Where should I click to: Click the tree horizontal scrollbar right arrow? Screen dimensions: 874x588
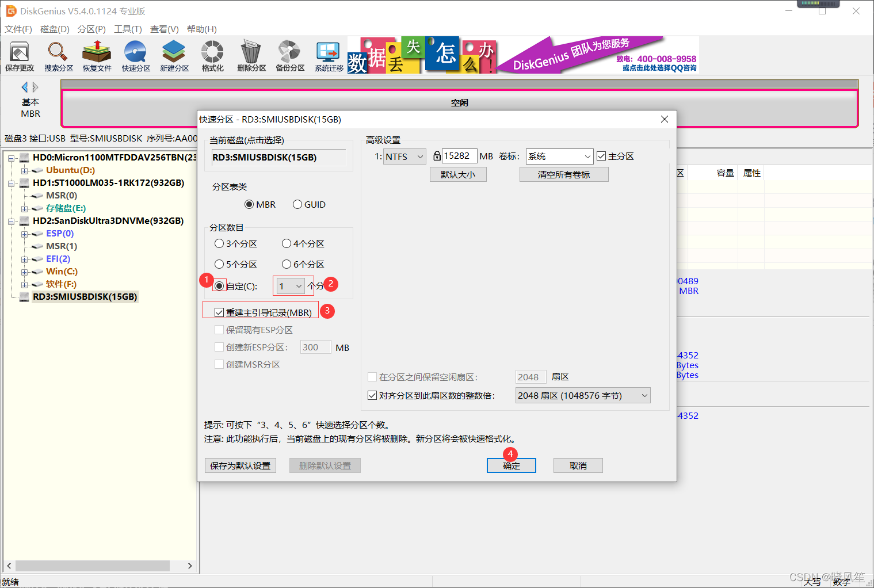[x=190, y=566]
